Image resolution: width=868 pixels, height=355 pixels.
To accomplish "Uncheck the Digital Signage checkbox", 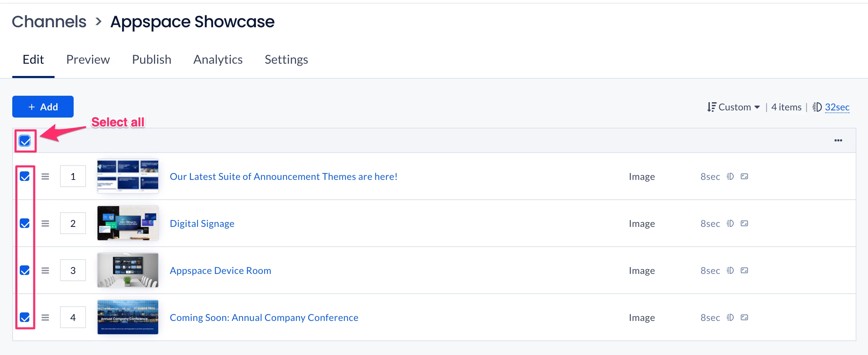I will pyautogui.click(x=25, y=223).
